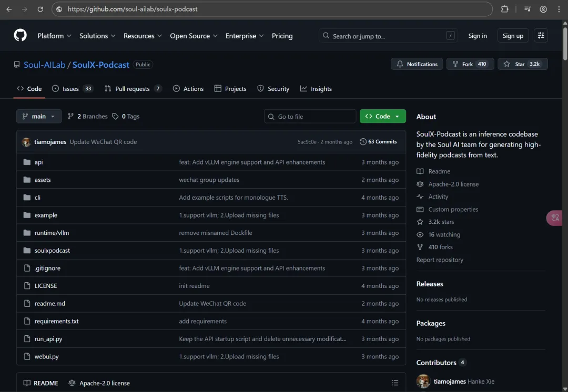Image resolution: width=568 pixels, height=392 pixels.
Task: Open README tab in file viewer
Action: [40, 383]
